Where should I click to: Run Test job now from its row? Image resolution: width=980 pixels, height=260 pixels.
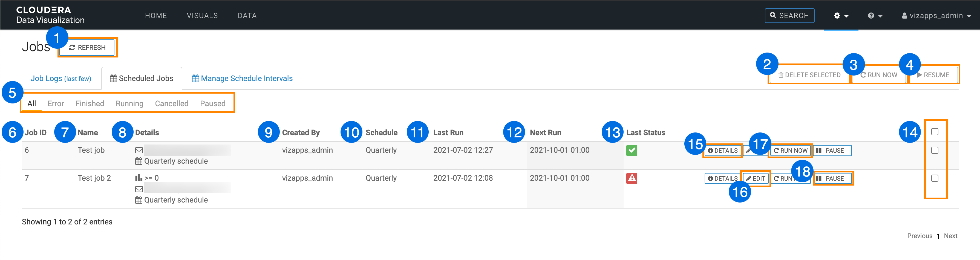point(791,151)
